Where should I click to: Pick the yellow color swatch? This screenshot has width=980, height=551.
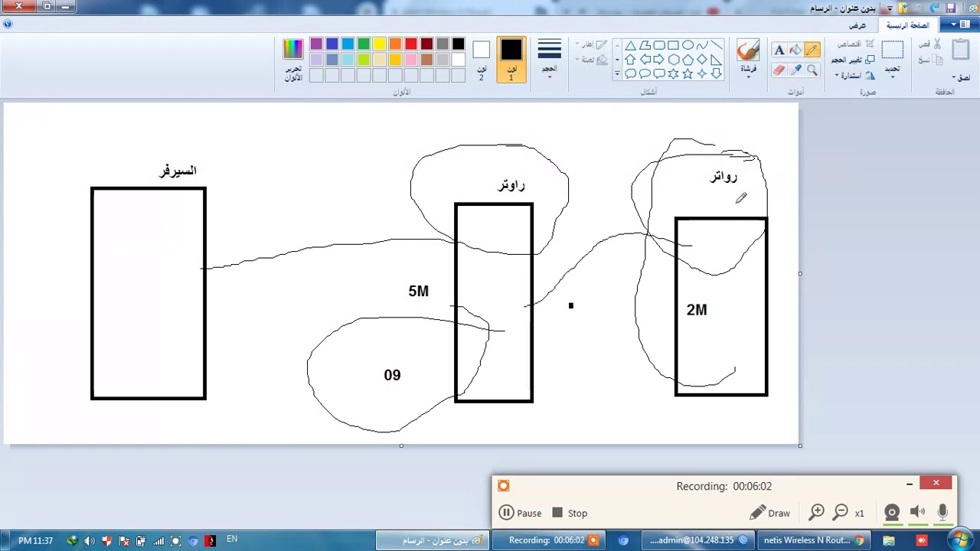pos(379,44)
